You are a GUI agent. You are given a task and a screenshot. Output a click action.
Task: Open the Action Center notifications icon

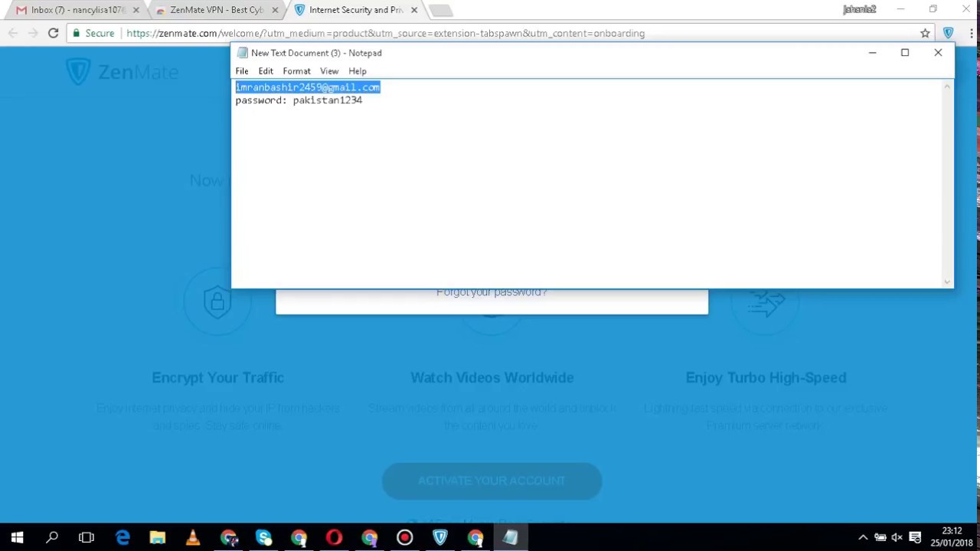point(915,537)
